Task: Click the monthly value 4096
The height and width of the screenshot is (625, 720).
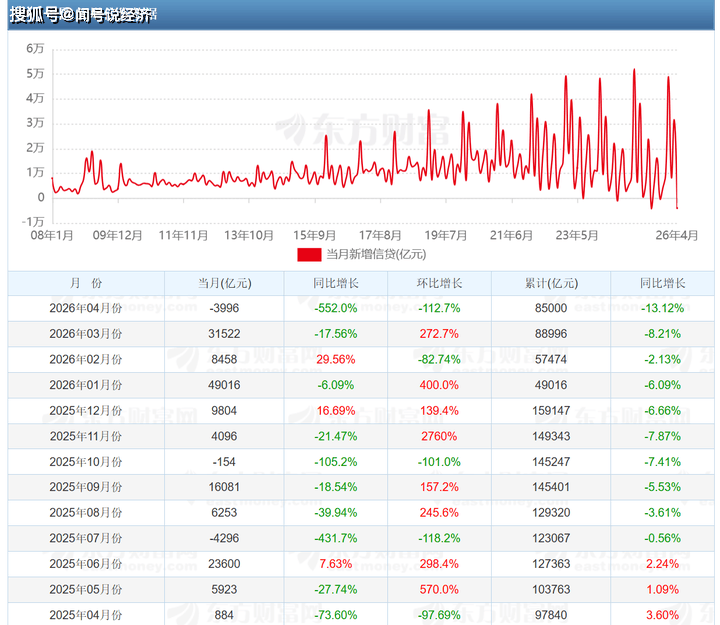Action: [x=225, y=436]
